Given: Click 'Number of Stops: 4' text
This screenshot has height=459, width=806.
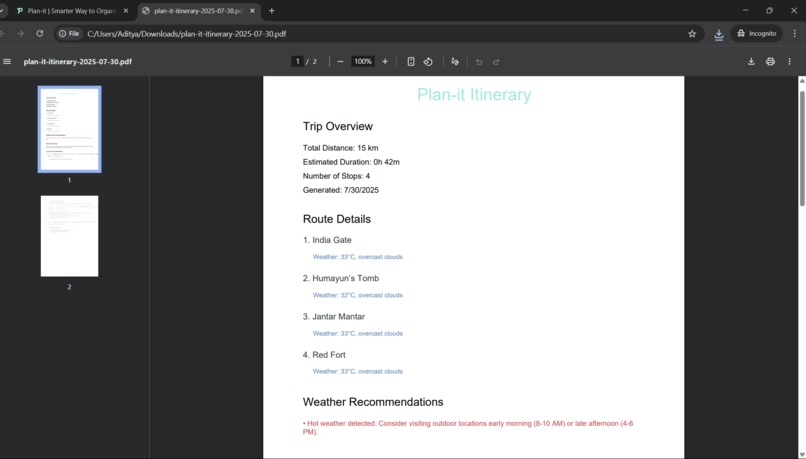Looking at the screenshot, I should click(x=336, y=176).
